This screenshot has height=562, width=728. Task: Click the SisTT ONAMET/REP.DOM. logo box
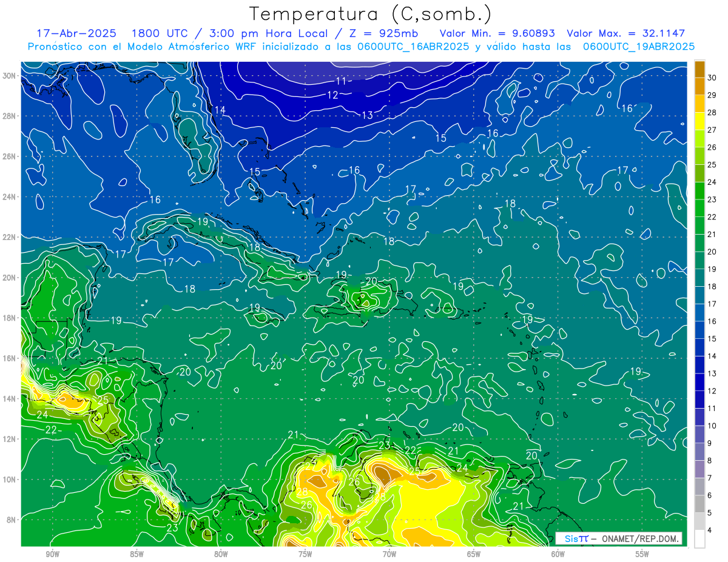point(619,538)
